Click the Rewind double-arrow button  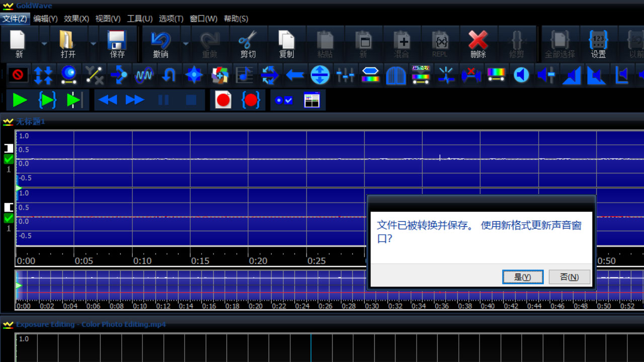[x=108, y=100]
